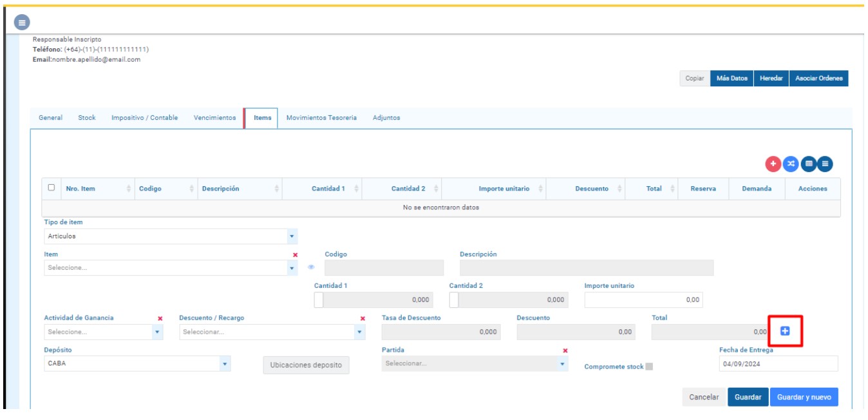This screenshot has width=868, height=420.
Task: Open the Descuento / Recargo dropdown
Action: point(272,332)
